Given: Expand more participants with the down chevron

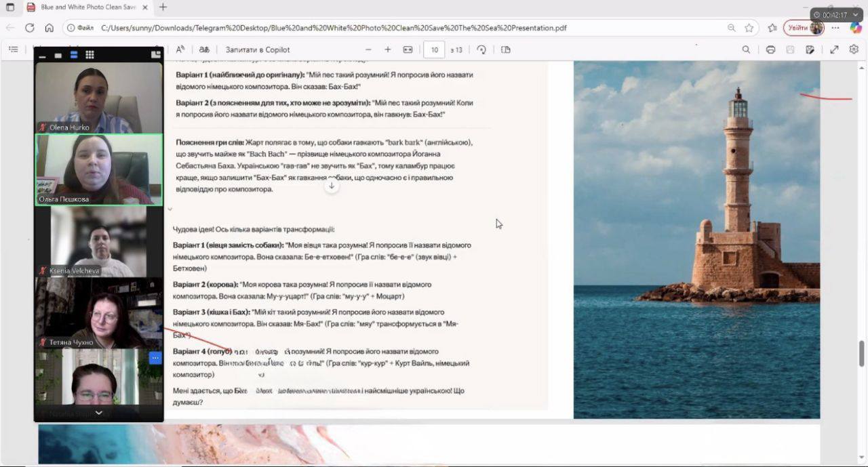Looking at the screenshot, I should pyautogui.click(x=99, y=412).
